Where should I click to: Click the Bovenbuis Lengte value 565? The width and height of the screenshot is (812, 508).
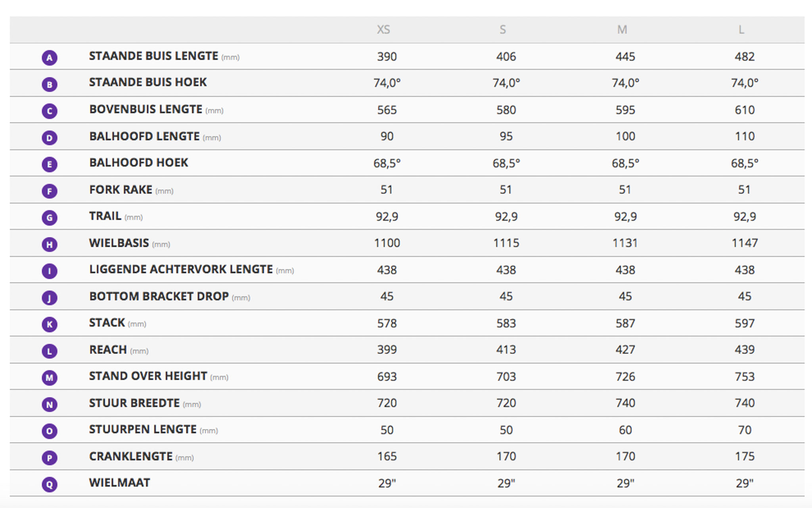(x=387, y=110)
